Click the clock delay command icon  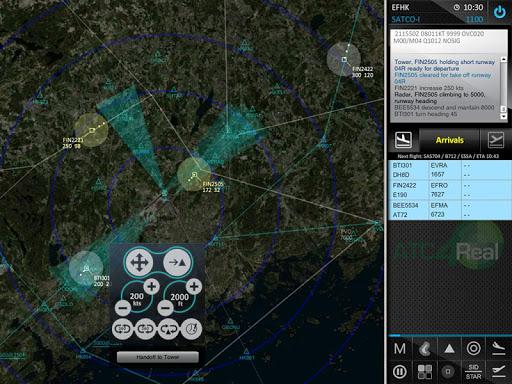tap(191, 329)
